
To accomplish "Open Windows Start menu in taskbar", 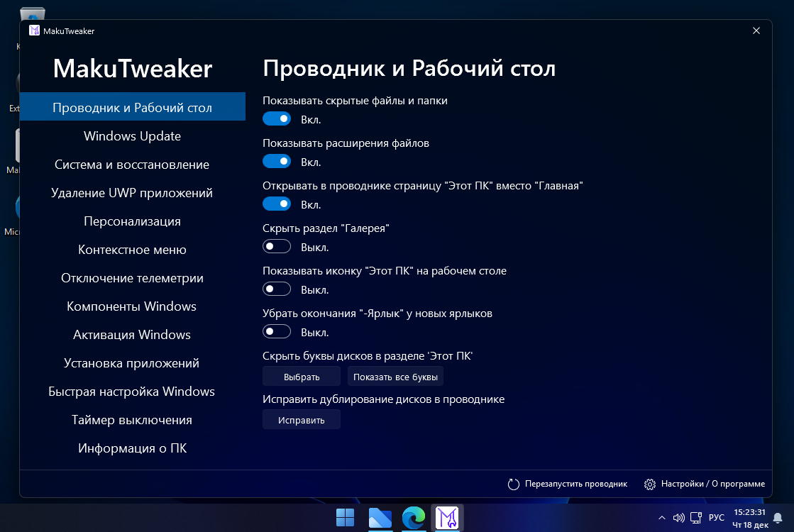I will (346, 518).
